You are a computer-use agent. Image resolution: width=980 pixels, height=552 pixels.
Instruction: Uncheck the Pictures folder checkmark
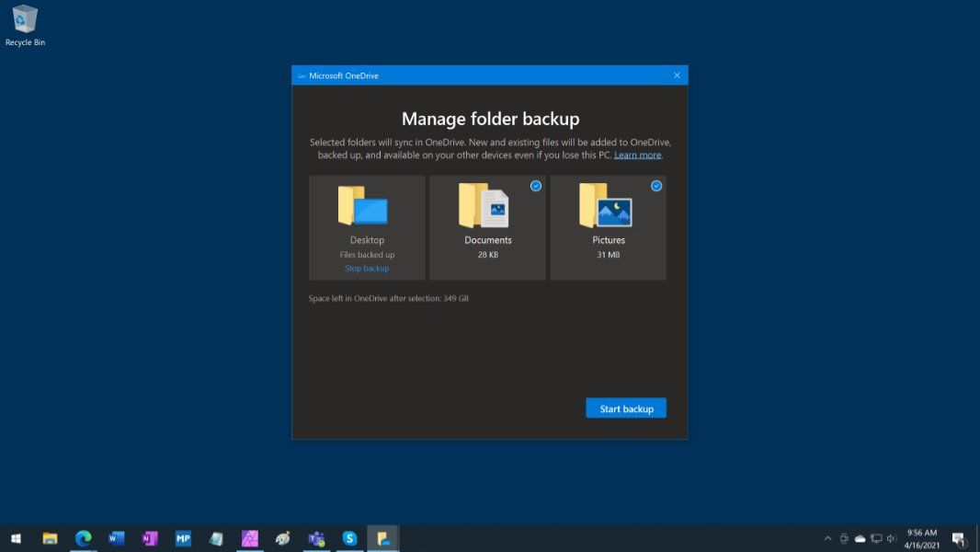tap(656, 186)
